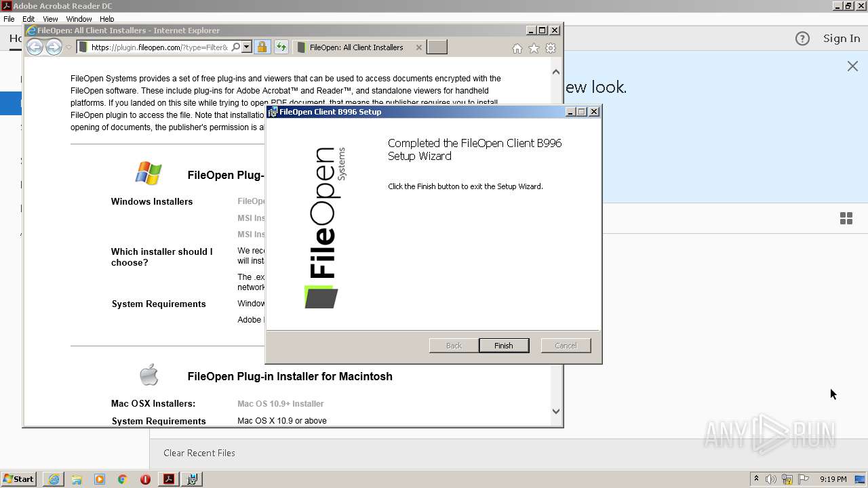Click the Apple logo image on page

(149, 374)
